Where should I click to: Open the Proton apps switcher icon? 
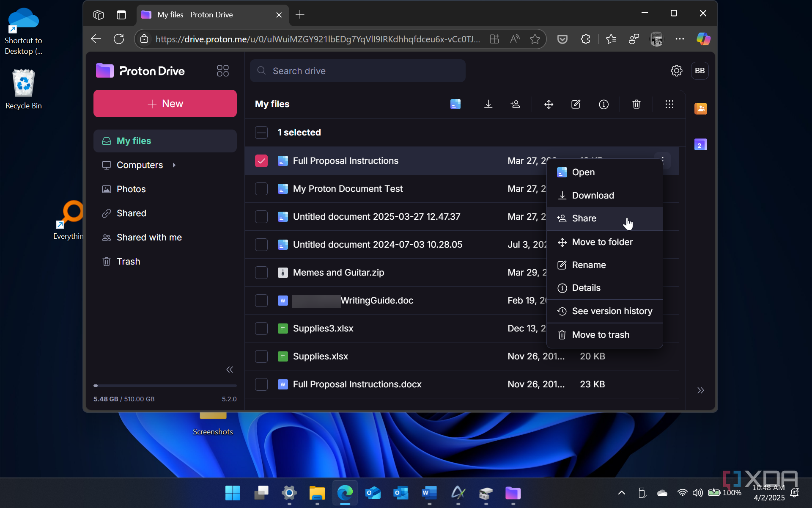pos(222,71)
